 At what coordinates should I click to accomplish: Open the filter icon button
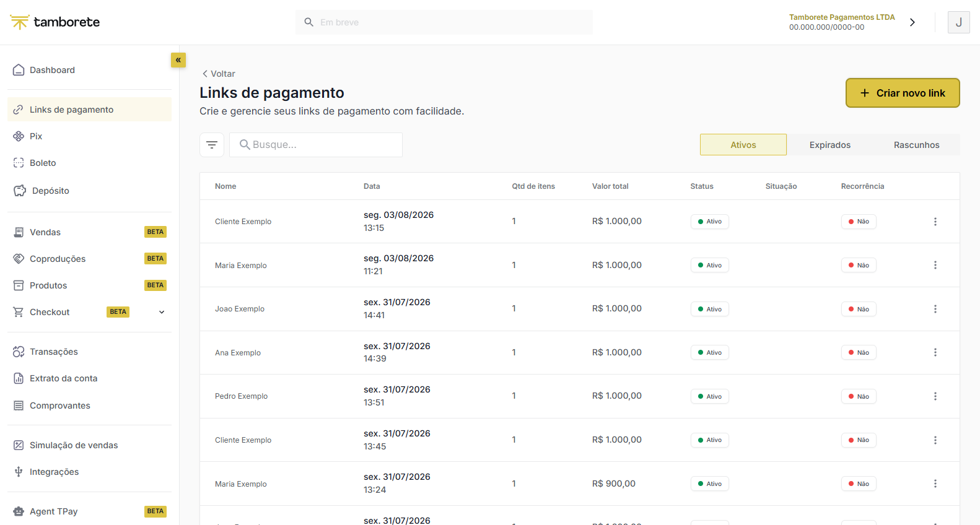212,145
